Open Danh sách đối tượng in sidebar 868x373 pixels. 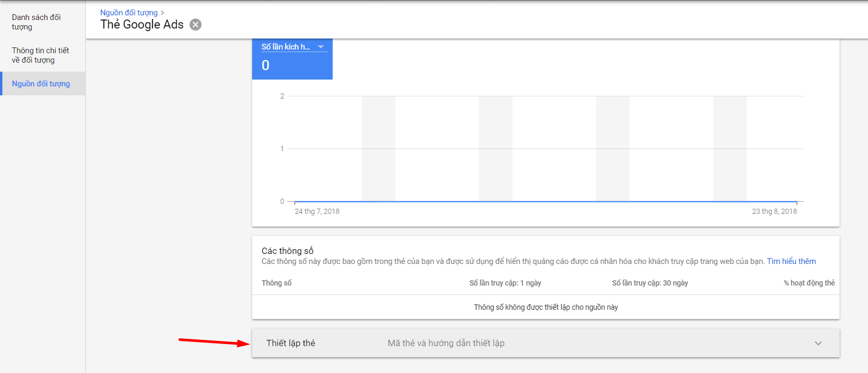[x=36, y=22]
